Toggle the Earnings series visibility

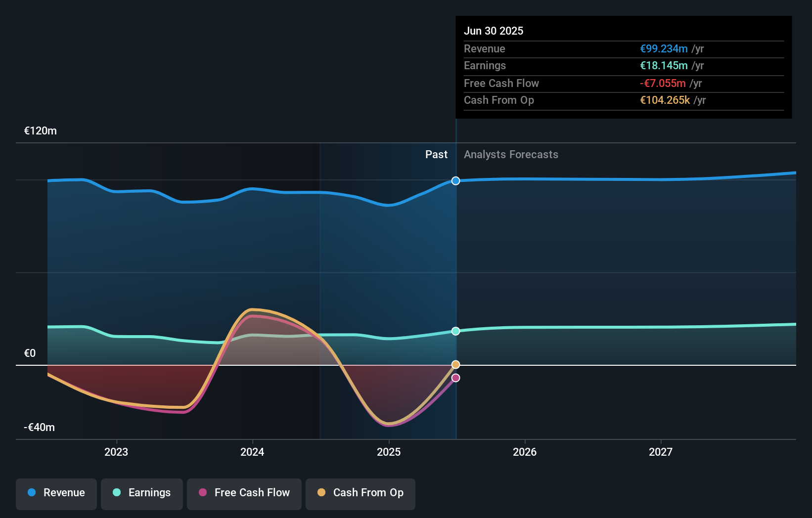click(142, 493)
